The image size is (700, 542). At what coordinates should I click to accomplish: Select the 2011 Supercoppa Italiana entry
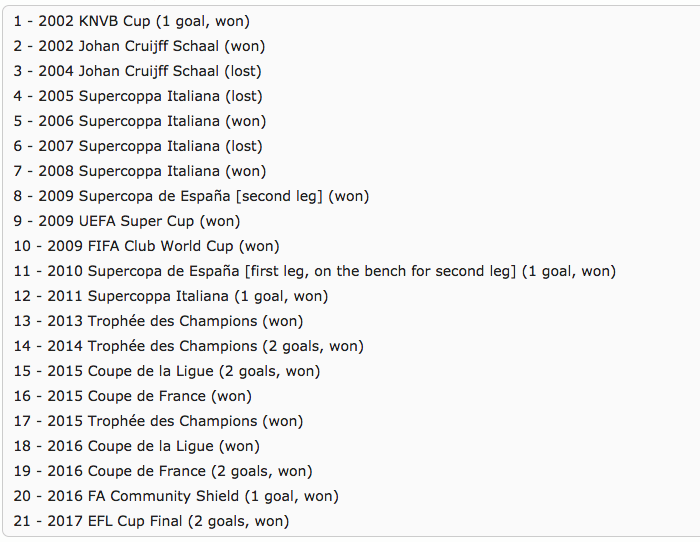pyautogui.click(x=171, y=296)
